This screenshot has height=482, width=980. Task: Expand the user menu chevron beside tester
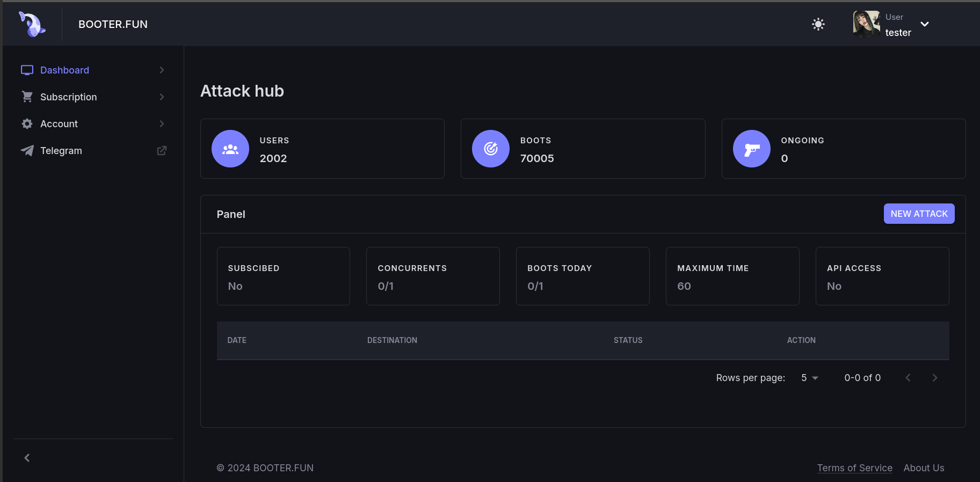925,24
